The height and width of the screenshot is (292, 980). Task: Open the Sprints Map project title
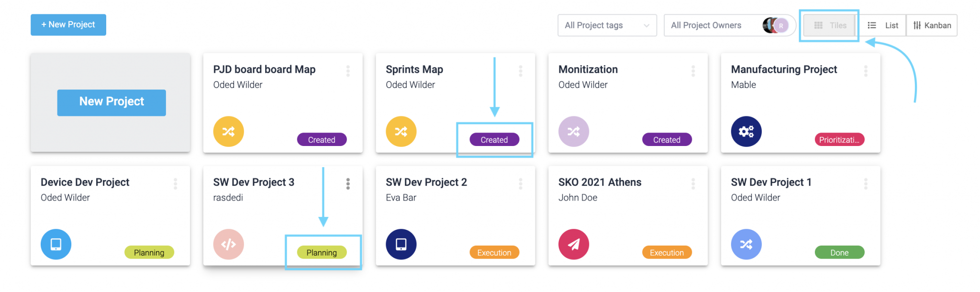(x=414, y=69)
